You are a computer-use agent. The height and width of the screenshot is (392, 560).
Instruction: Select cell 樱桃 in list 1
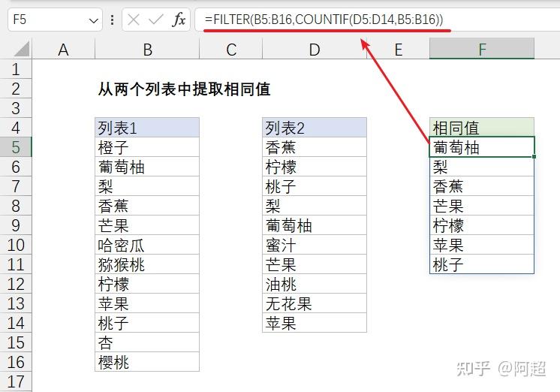(x=147, y=362)
